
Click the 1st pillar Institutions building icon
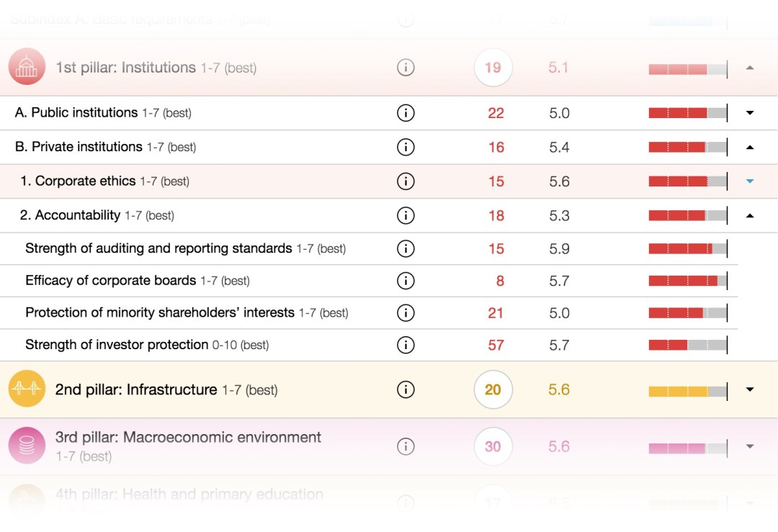27,68
